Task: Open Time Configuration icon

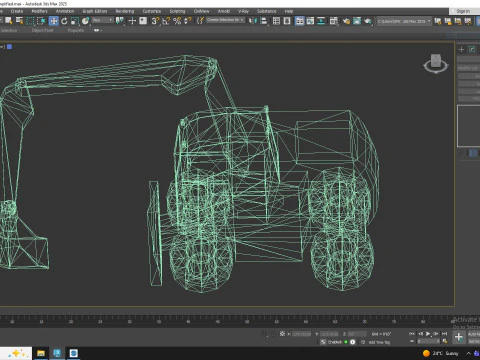Action: tap(445, 341)
